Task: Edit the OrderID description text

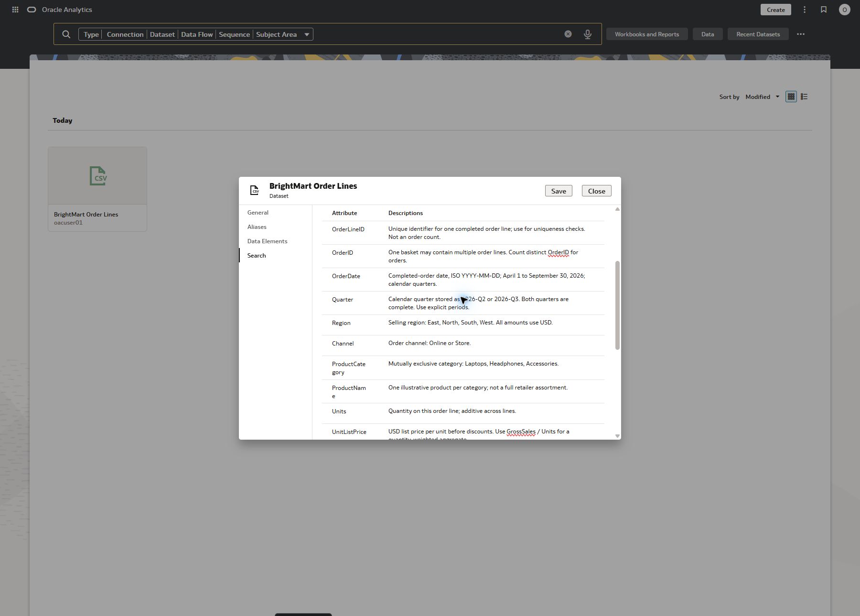Action: click(483, 256)
